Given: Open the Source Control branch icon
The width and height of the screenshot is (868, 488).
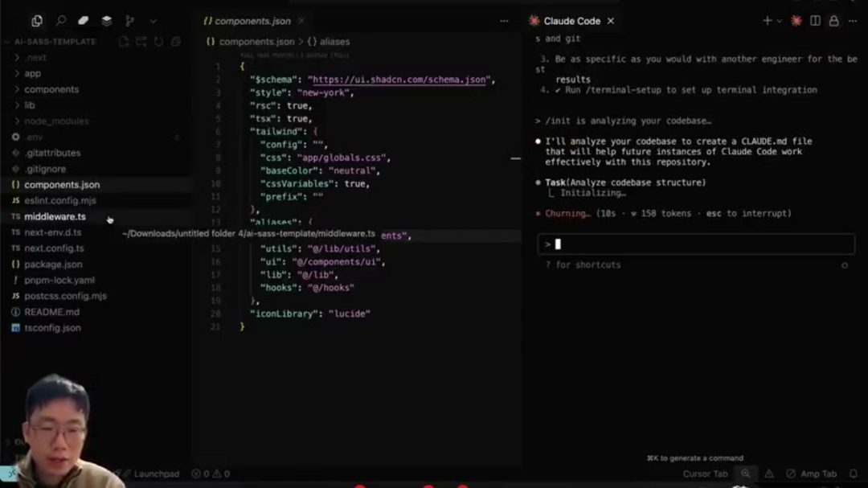Looking at the screenshot, I should pyautogui.click(x=130, y=21).
